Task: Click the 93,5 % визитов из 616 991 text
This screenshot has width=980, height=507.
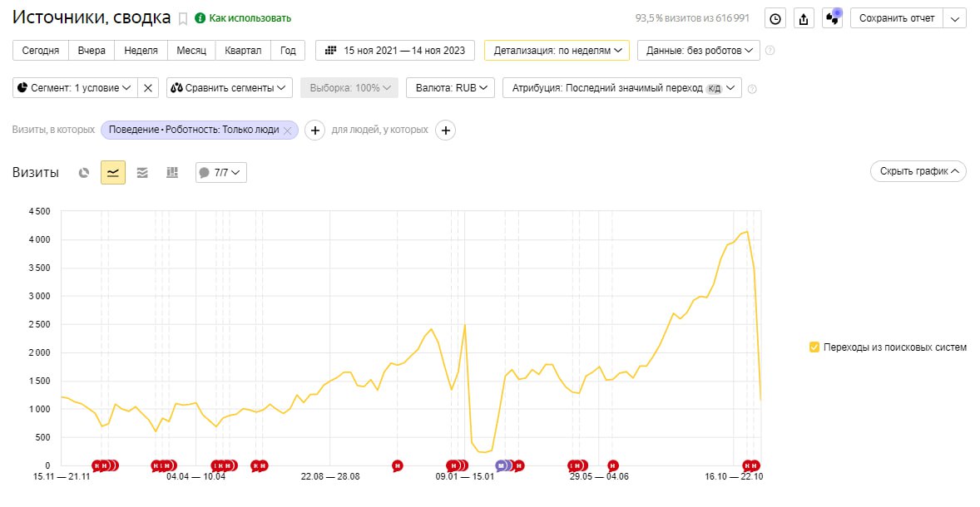Action: click(692, 18)
